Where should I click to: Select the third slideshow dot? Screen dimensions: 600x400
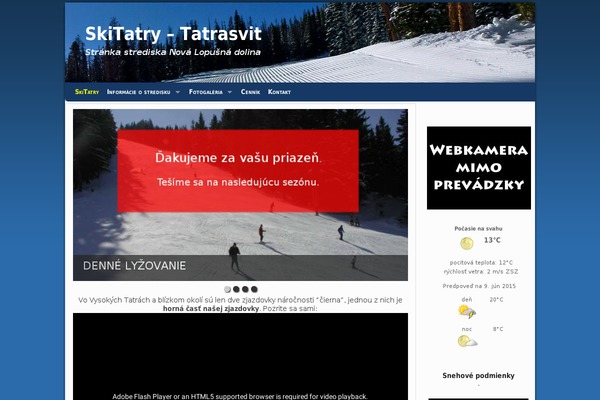[245, 289]
